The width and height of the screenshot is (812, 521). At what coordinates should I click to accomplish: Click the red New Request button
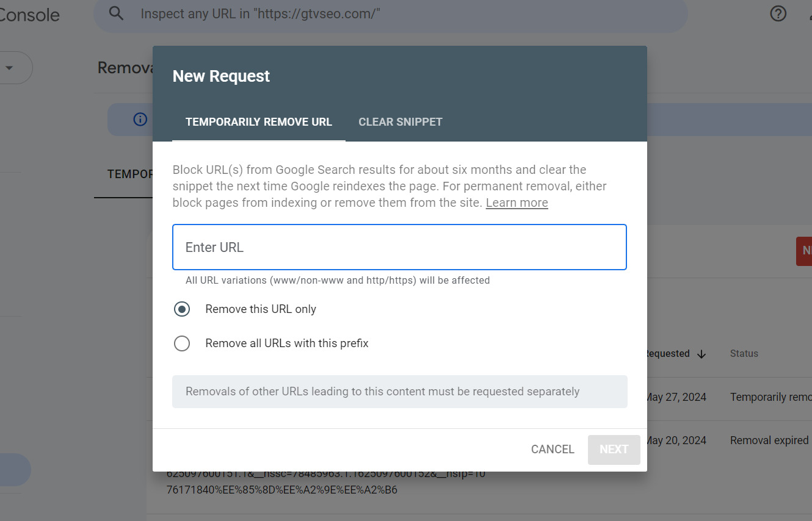tap(805, 251)
